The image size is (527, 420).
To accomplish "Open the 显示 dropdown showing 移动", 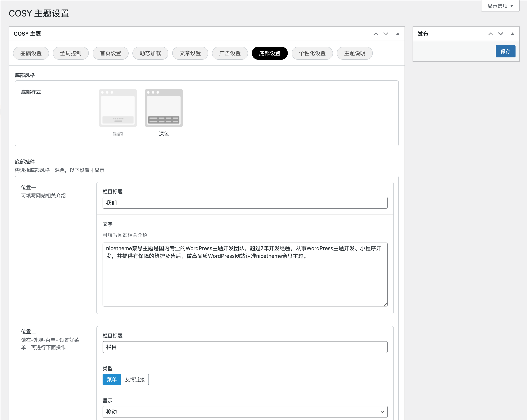I will [245, 412].
